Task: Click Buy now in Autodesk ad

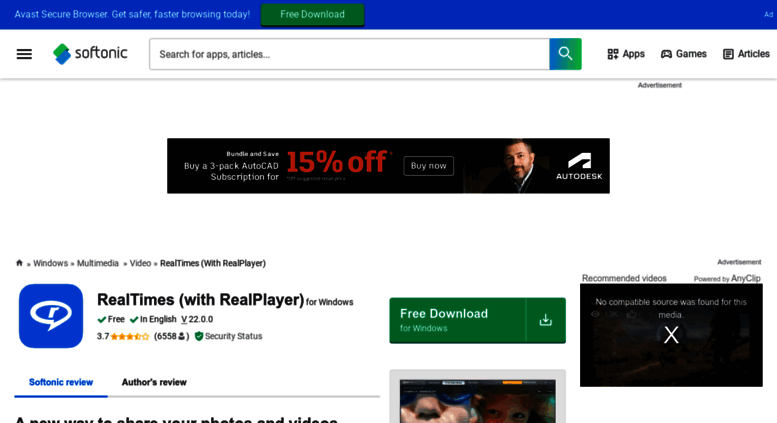Action: pyautogui.click(x=429, y=166)
